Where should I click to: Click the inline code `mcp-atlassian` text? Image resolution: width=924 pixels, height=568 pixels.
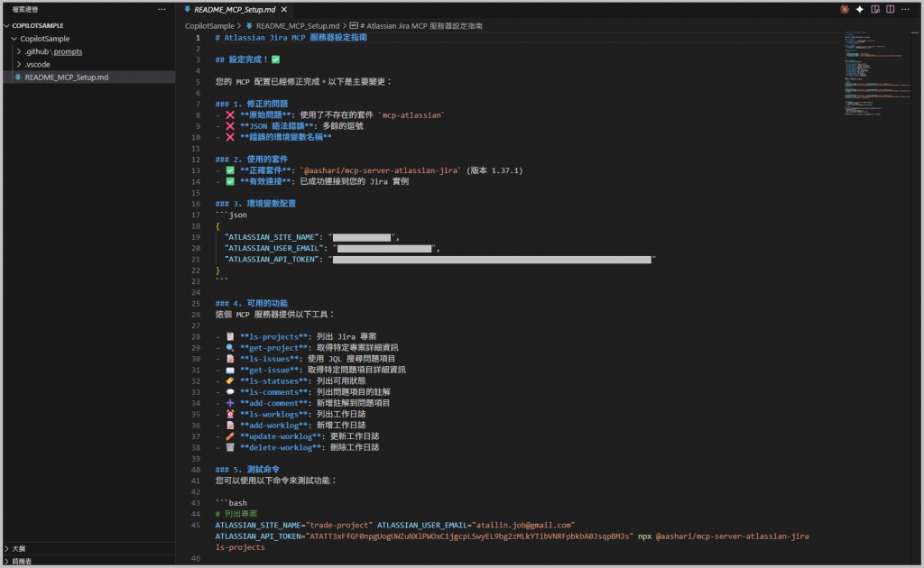(411, 115)
